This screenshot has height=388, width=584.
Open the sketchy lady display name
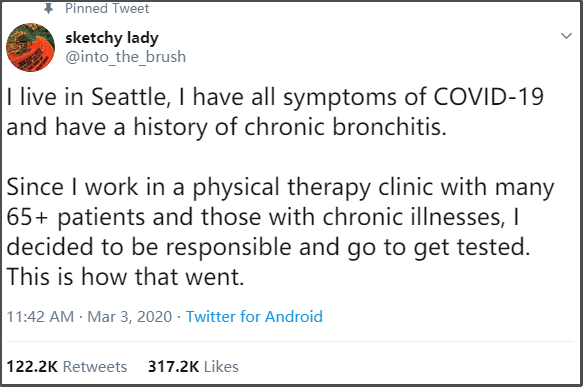[112, 38]
